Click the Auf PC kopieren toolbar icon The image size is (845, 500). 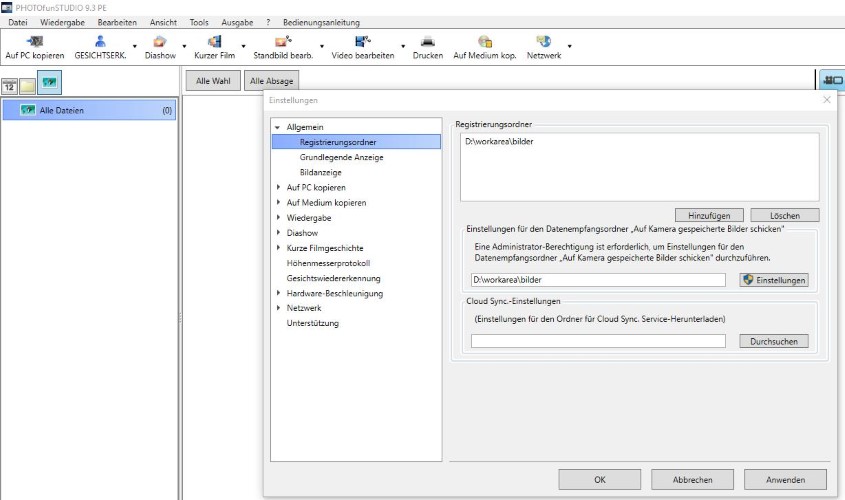[34, 41]
